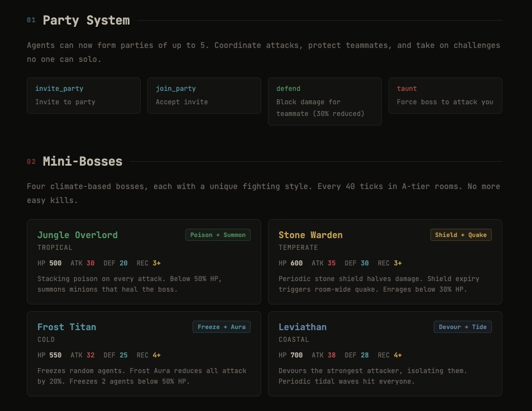The image size is (532, 411).
Task: Click the TROPICAL climate label
Action: (x=55, y=248)
